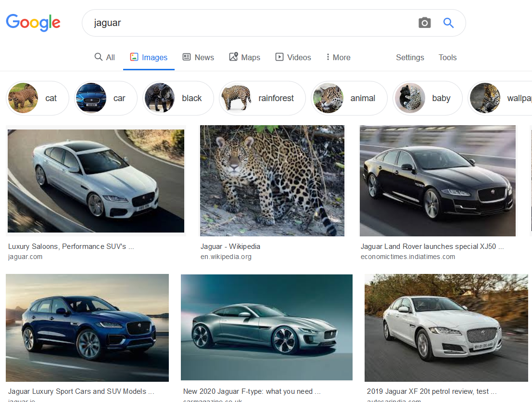The width and height of the screenshot is (532, 402).
Task: Click the black chip's panther thumbnail
Action: [x=160, y=98]
